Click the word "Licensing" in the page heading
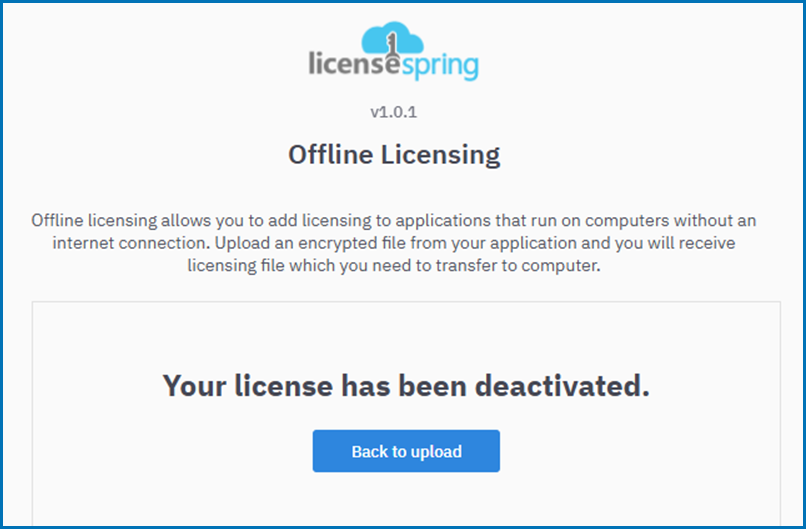The width and height of the screenshot is (806, 529). point(440,155)
